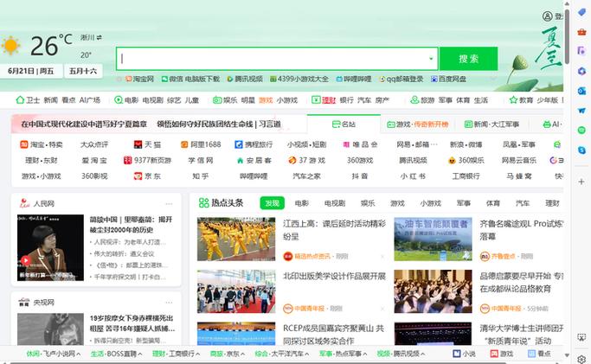Expand the 休闲·飞卢小说网 bottom menu

[x=54, y=354]
